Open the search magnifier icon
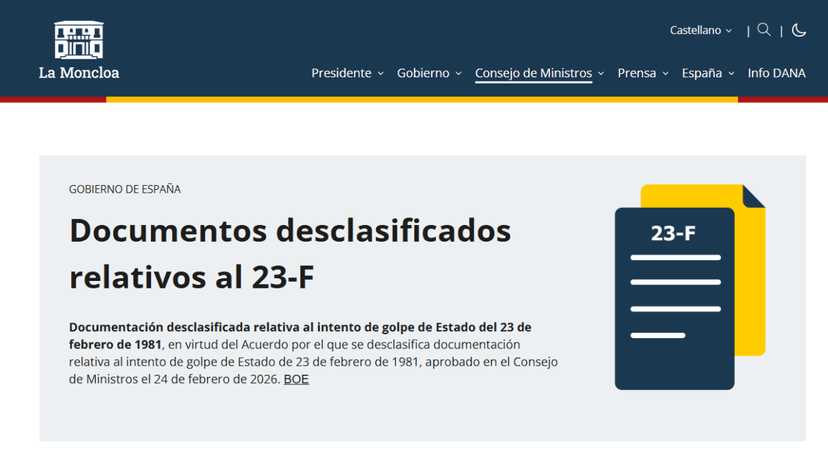 764,30
